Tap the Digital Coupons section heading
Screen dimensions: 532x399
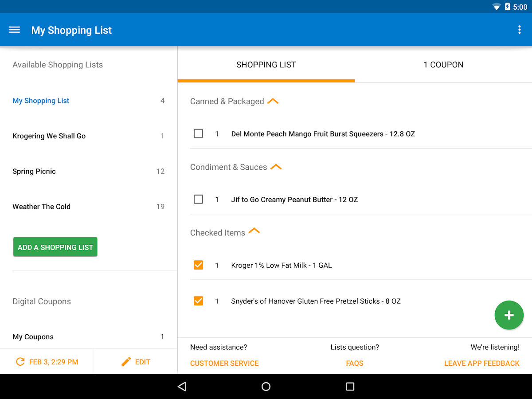tap(42, 301)
